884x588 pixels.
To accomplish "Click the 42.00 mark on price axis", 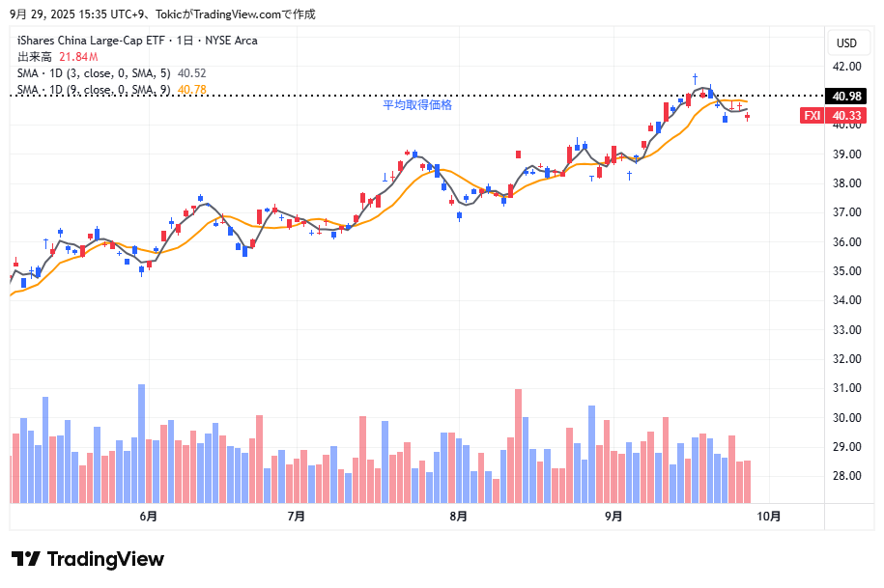I will (x=847, y=67).
